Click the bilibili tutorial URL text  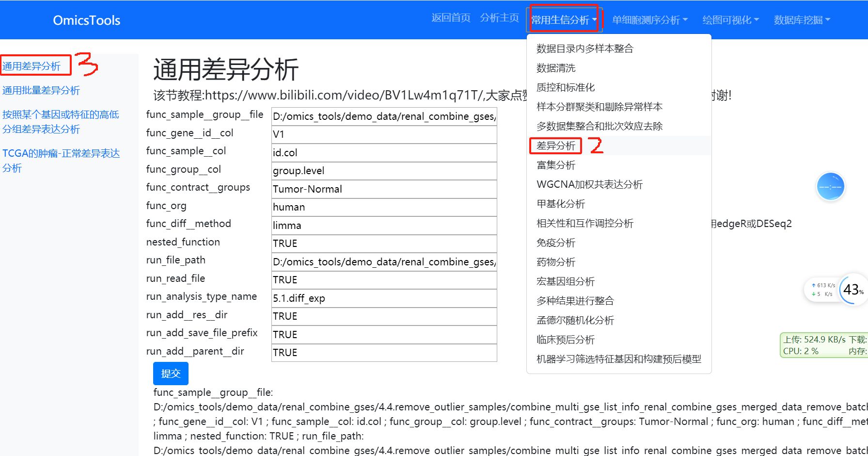point(343,95)
